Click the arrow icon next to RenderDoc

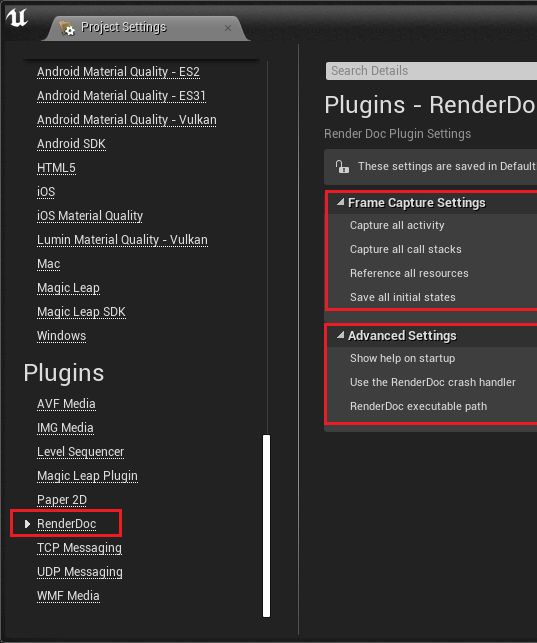(27, 524)
